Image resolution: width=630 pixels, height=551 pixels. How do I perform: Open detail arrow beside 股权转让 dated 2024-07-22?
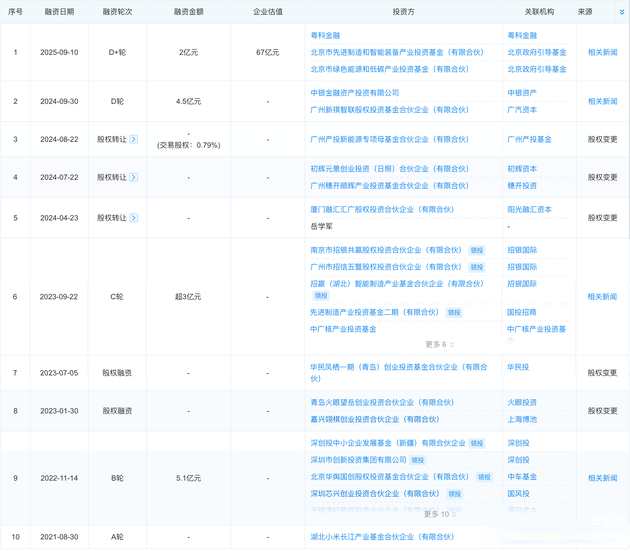(x=134, y=177)
